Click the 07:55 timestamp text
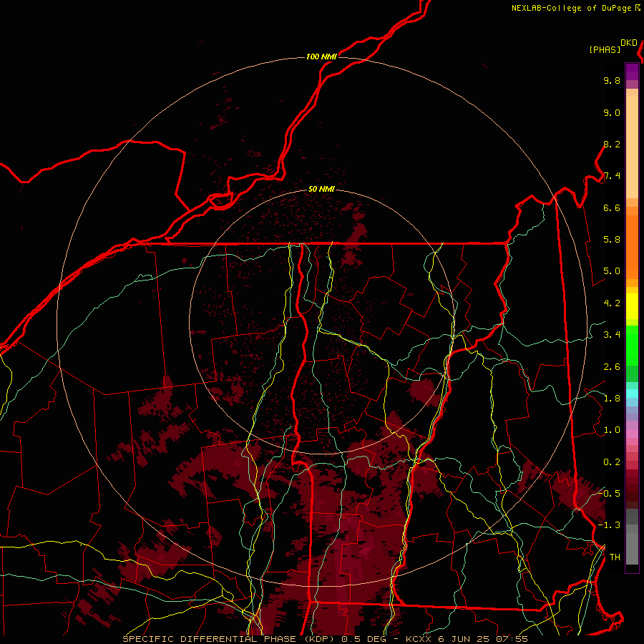 pos(512,639)
